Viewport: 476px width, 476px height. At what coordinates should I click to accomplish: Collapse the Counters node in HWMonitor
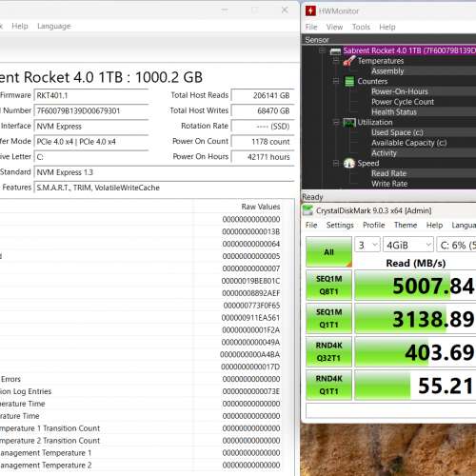(336, 81)
